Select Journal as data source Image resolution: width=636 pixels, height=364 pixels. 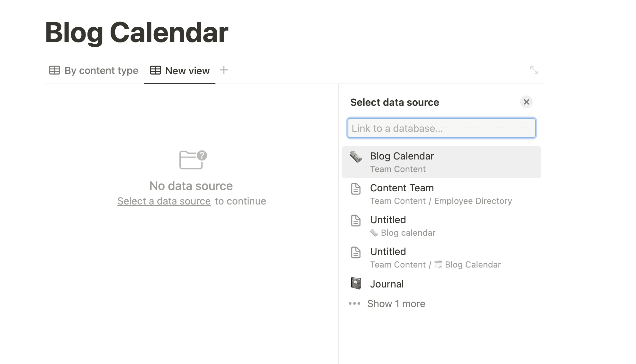pos(386,284)
